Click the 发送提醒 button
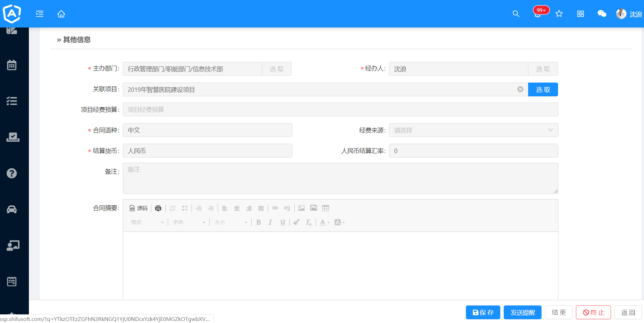This screenshot has height=323, width=644. coord(523,312)
